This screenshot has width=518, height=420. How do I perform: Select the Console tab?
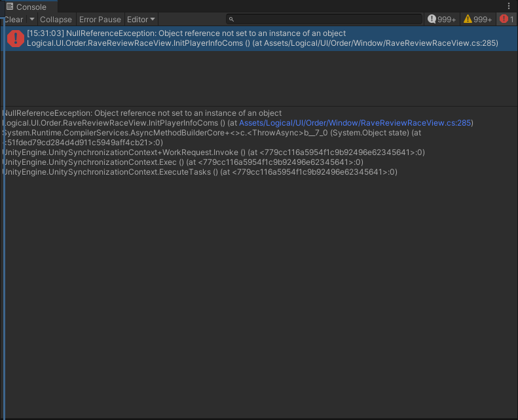(31, 7)
